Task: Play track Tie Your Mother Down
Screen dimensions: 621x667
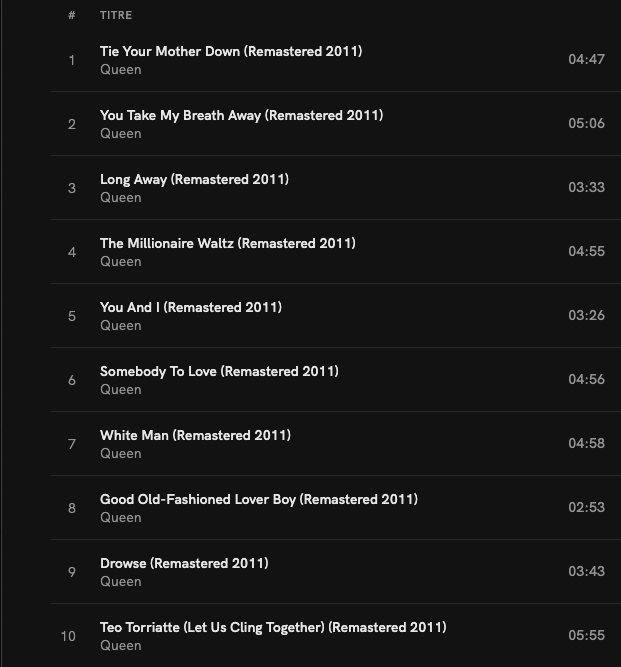Action: pos(230,51)
